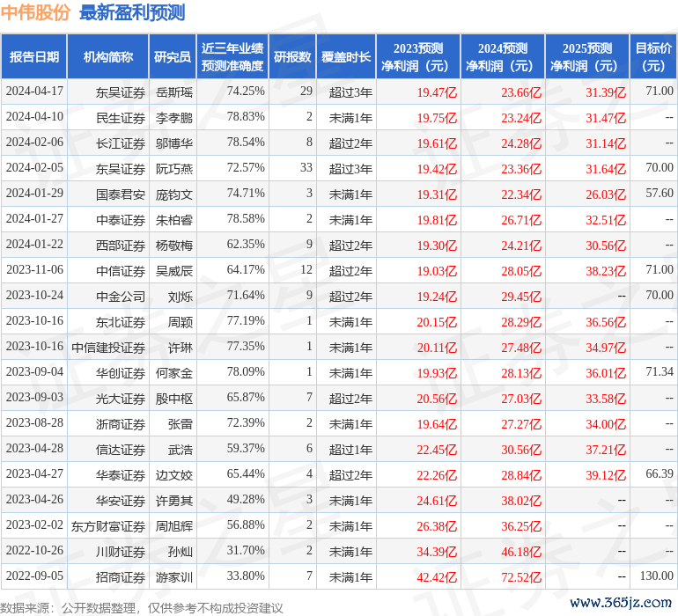The image size is (678, 616).
Task: Click researcher 刘烁
Action: (181, 296)
